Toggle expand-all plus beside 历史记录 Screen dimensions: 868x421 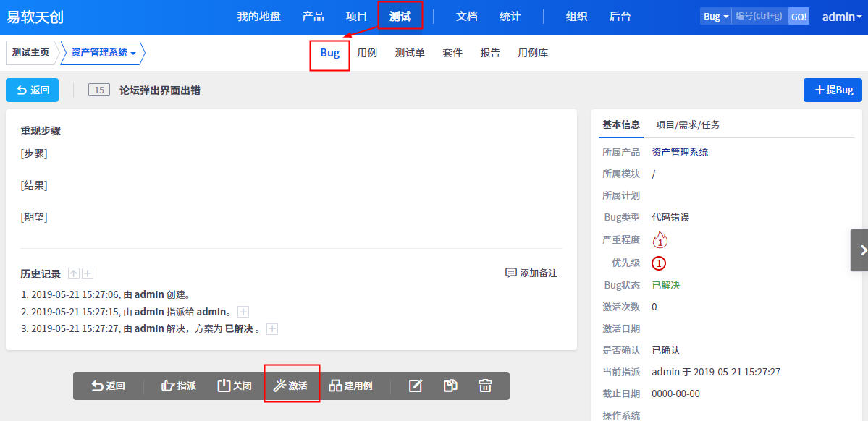(x=88, y=273)
